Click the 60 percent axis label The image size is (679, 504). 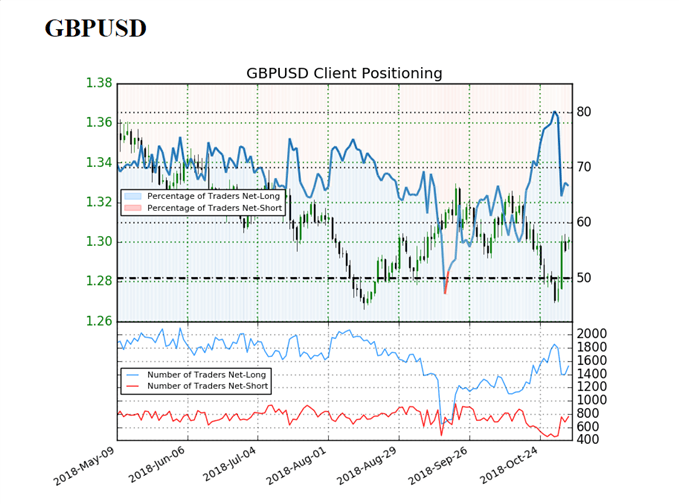[584, 222]
